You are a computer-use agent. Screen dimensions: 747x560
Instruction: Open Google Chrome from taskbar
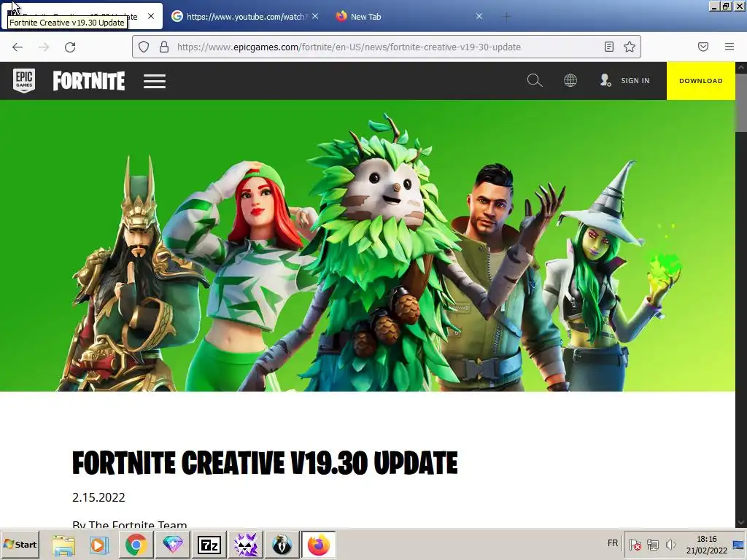tap(136, 545)
